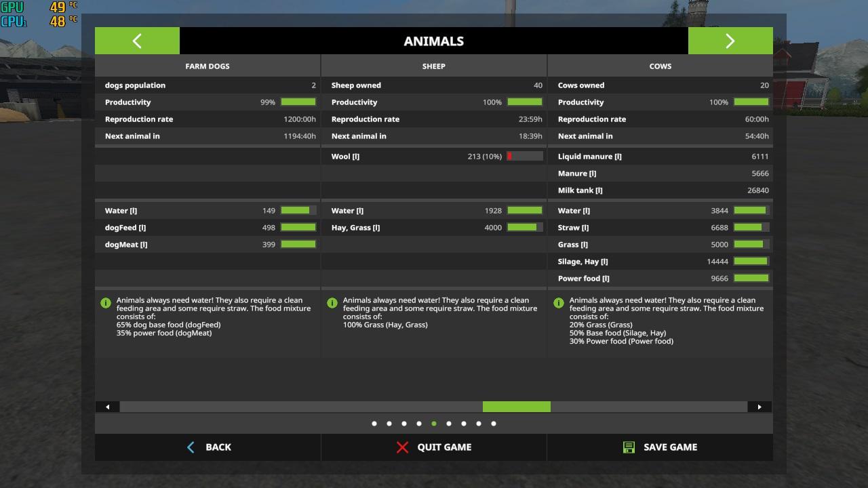Click the info icon under Sheep column
The image size is (868, 488).
click(x=332, y=303)
